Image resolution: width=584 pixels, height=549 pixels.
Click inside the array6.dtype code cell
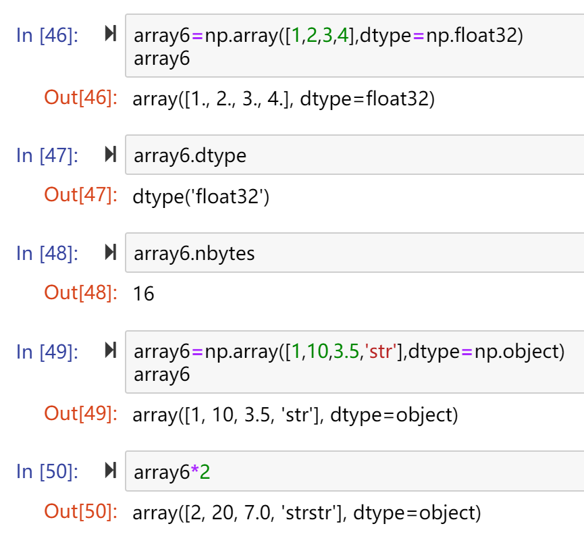tap(355, 155)
